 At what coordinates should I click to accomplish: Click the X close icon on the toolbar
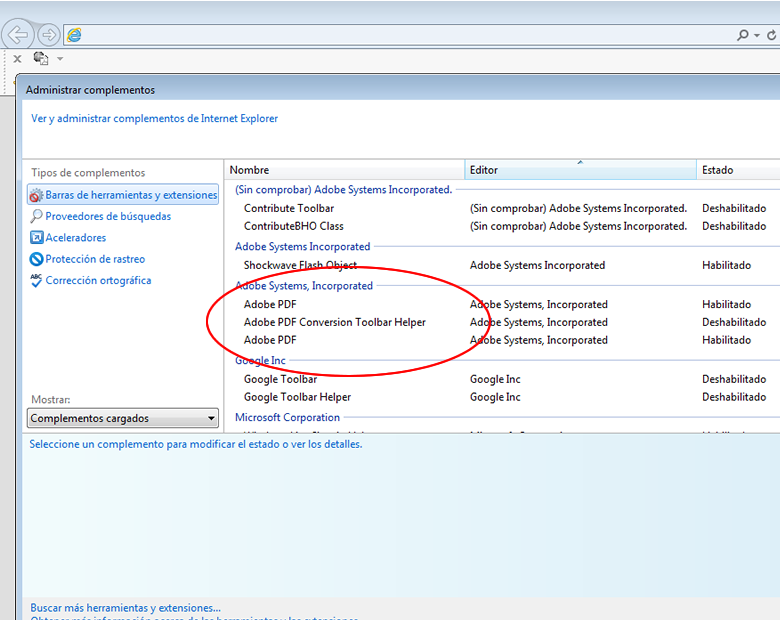[17, 59]
